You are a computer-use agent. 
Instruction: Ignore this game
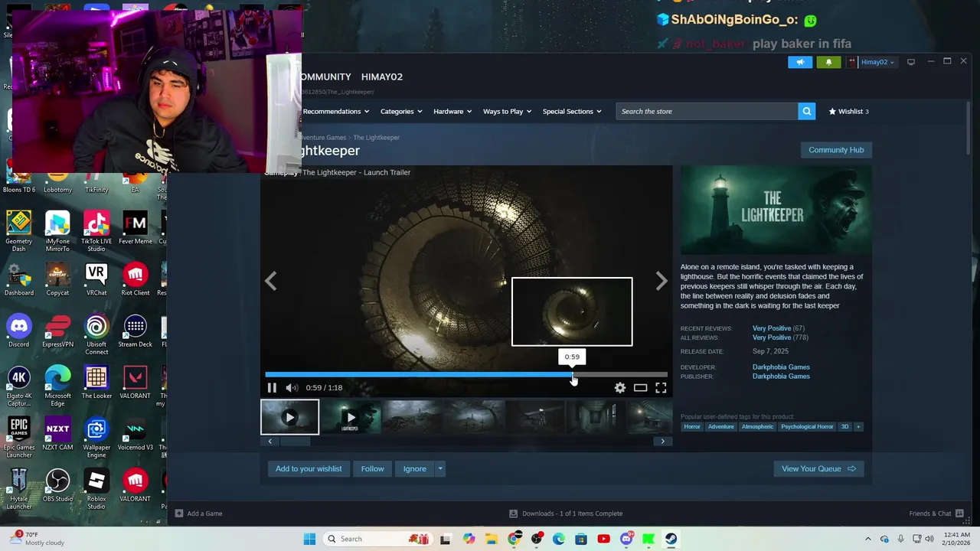414,469
